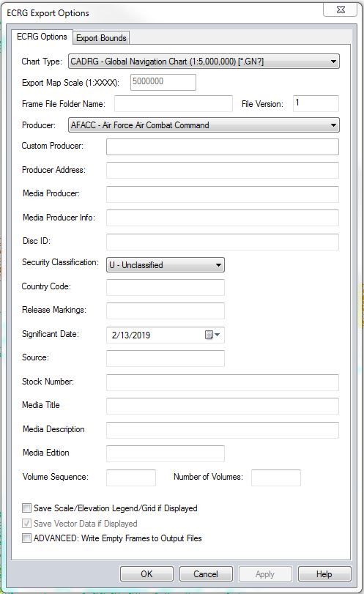Image resolution: width=364 pixels, height=594 pixels.
Task: Open Help for export options
Action: pos(324,574)
